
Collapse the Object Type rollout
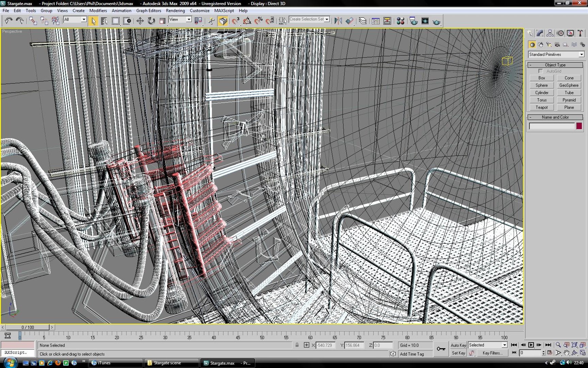tap(555, 65)
